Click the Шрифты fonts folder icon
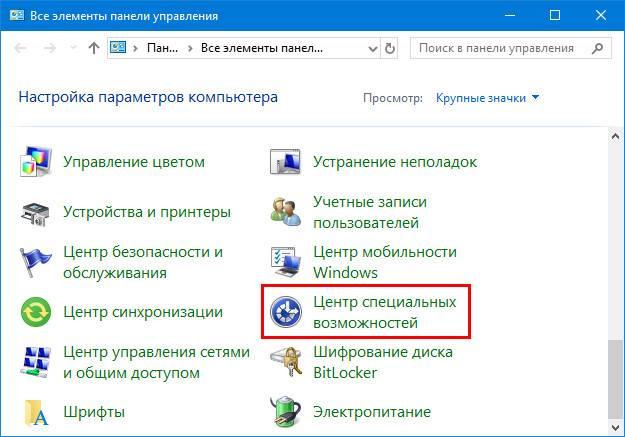Viewport: 625px width, 437px height. tap(36, 412)
